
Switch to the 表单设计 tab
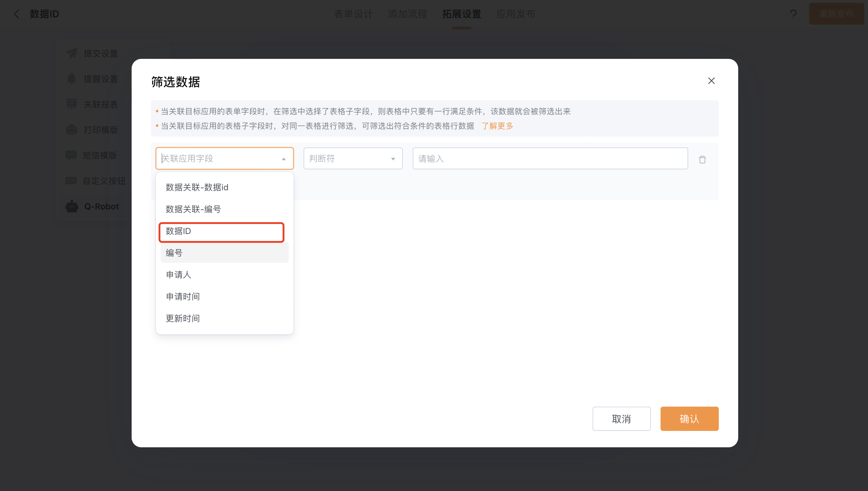353,14
